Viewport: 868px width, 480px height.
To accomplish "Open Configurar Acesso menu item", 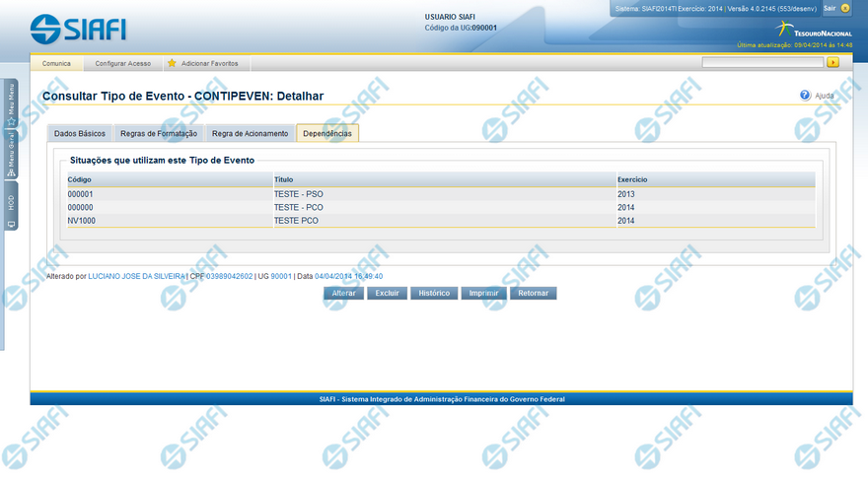I will [123, 63].
